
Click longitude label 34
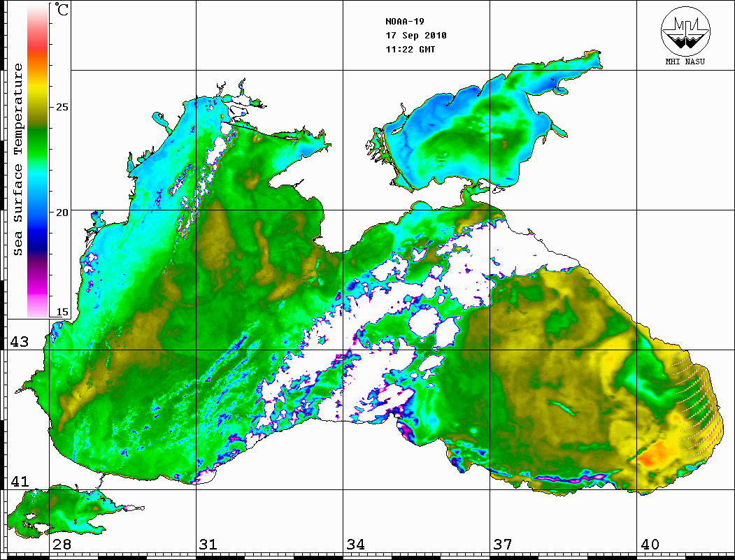click(355, 545)
